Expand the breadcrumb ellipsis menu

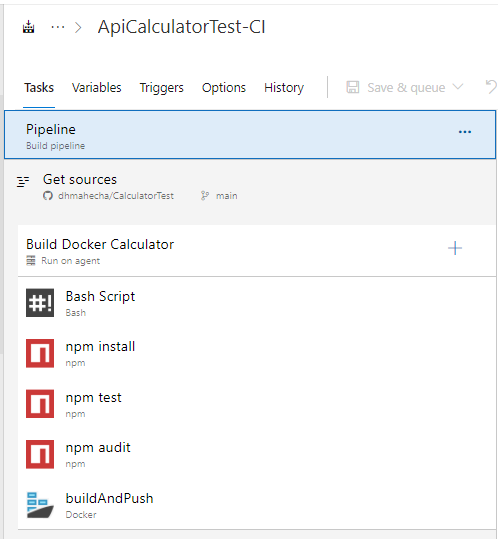[x=58, y=27]
